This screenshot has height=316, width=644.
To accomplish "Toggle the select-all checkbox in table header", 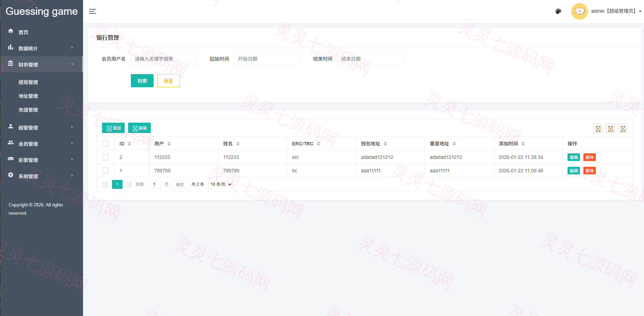I will click(105, 144).
